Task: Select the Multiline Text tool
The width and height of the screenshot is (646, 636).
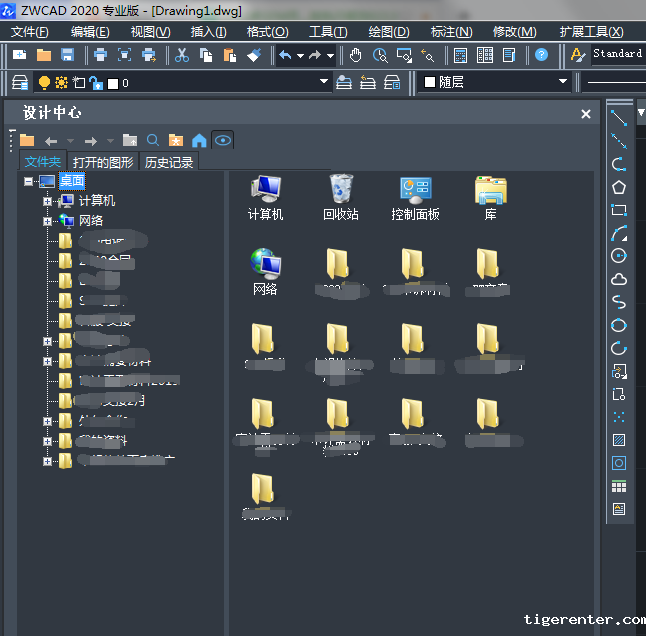Action: point(618,510)
